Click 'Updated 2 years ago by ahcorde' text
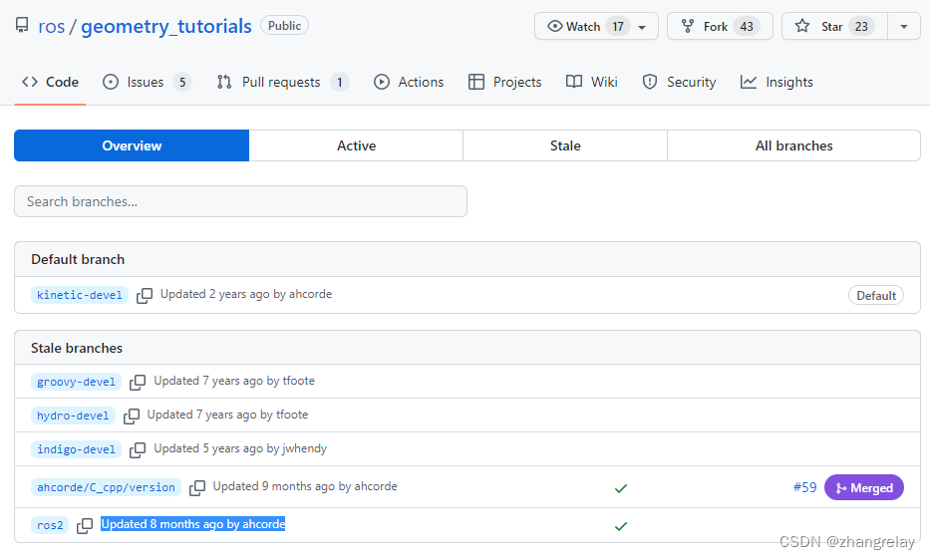Screen dimensions: 930x560 pyautogui.click(x=246, y=294)
